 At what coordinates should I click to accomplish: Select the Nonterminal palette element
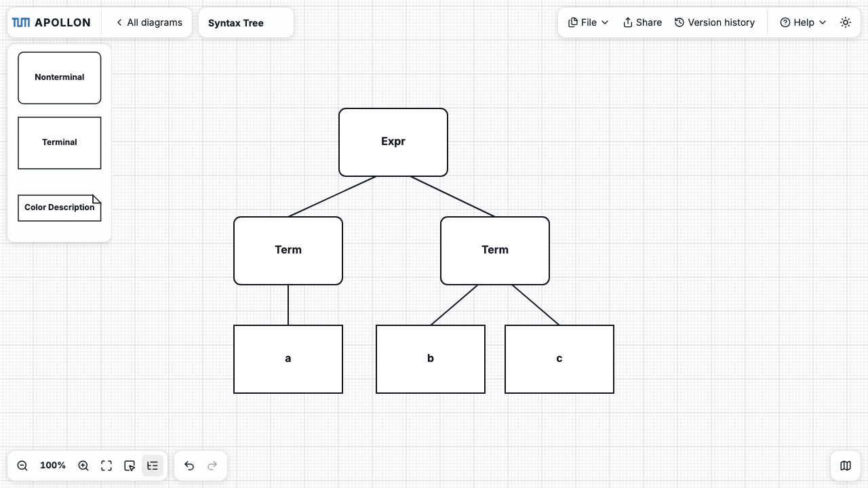[x=60, y=78]
